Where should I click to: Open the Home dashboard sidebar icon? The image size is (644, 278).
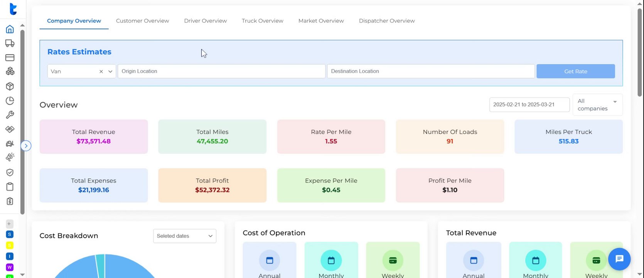coord(10,29)
